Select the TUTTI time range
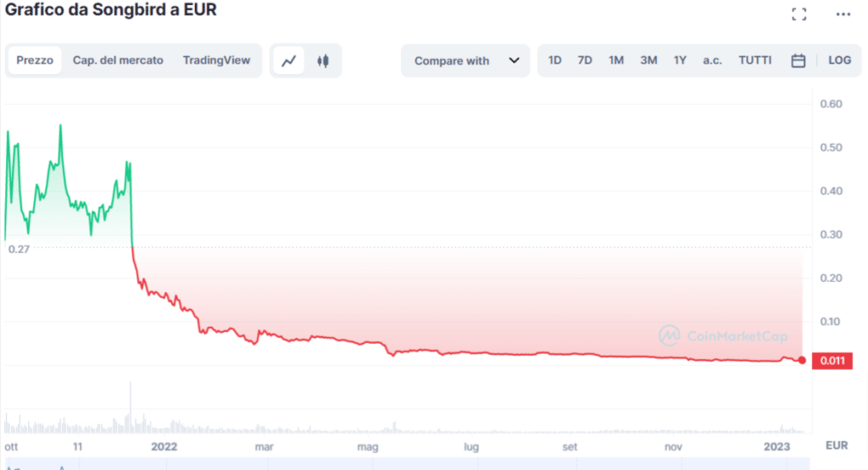The image size is (868, 470). click(x=754, y=60)
